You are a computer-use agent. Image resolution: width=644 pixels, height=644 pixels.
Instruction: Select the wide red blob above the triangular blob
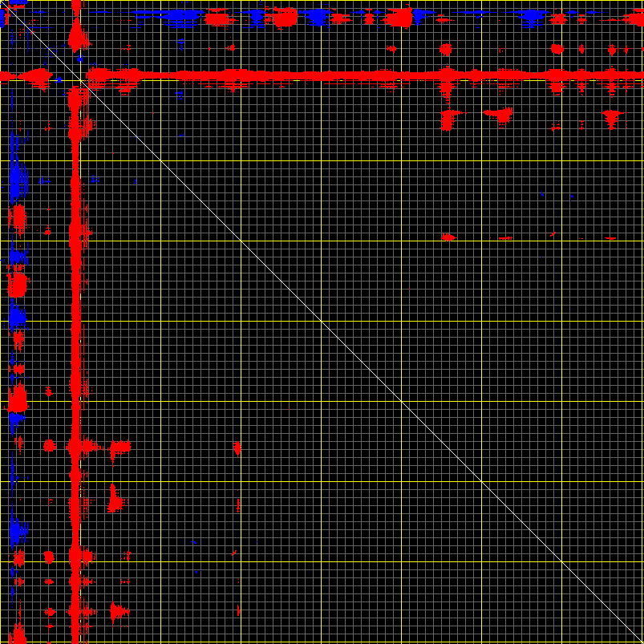coord(119,447)
